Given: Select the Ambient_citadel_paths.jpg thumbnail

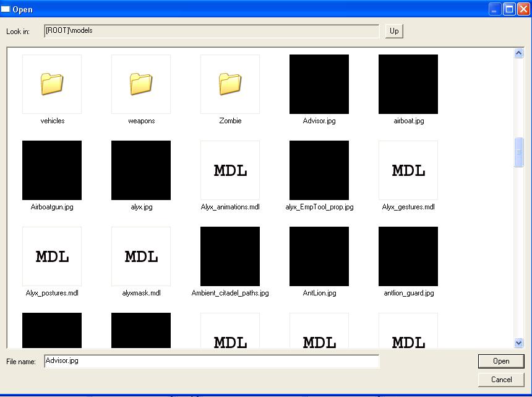Looking at the screenshot, I should coord(230,256).
